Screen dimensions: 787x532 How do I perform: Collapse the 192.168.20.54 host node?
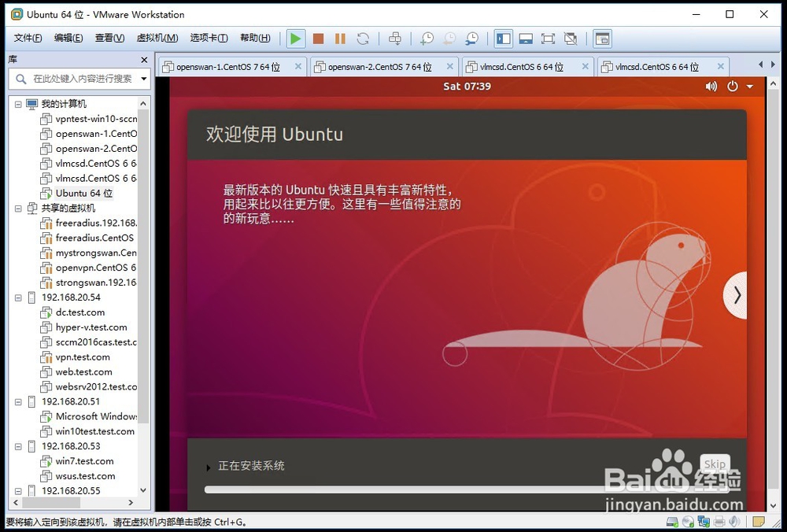[18, 297]
